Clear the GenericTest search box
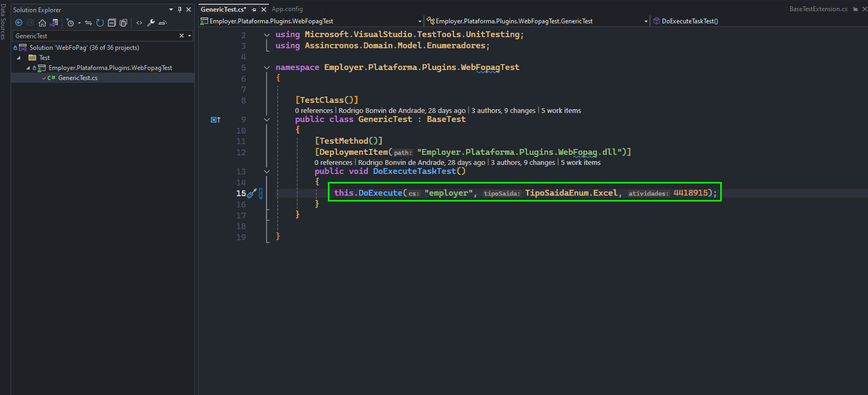The width and height of the screenshot is (868, 395). pos(182,36)
